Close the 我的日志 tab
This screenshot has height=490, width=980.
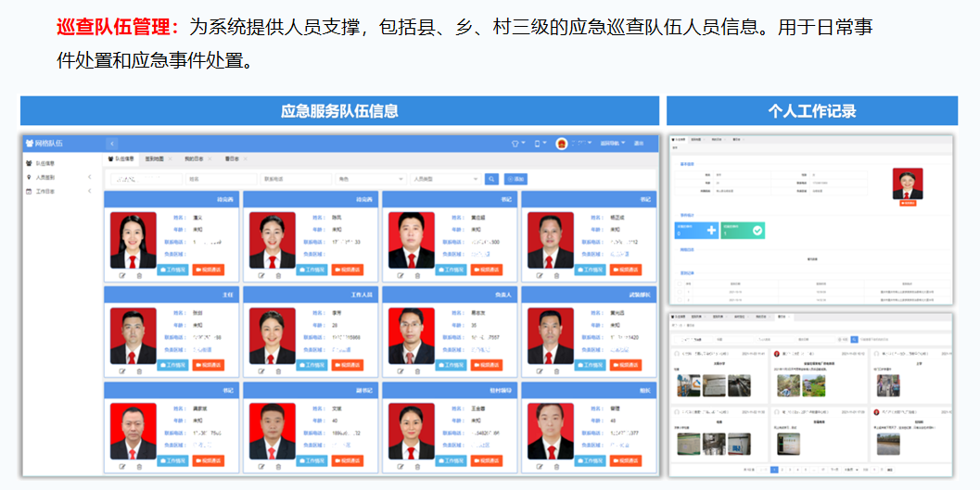pyautogui.click(x=210, y=159)
